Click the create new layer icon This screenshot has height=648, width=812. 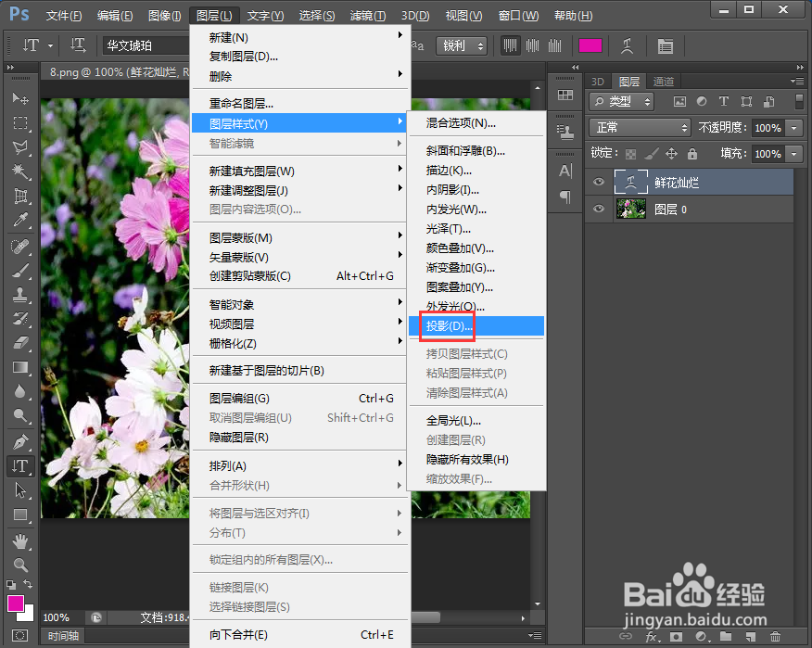point(751,637)
